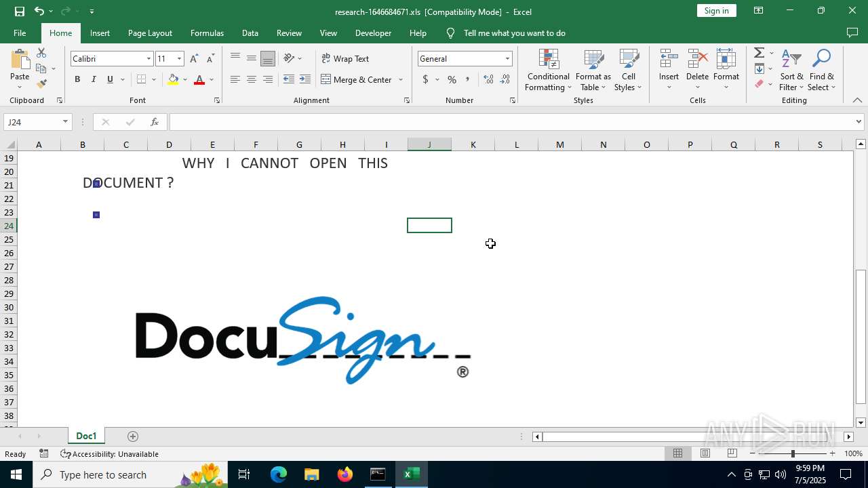Choose fill color yellow swatch

pyautogui.click(x=173, y=79)
